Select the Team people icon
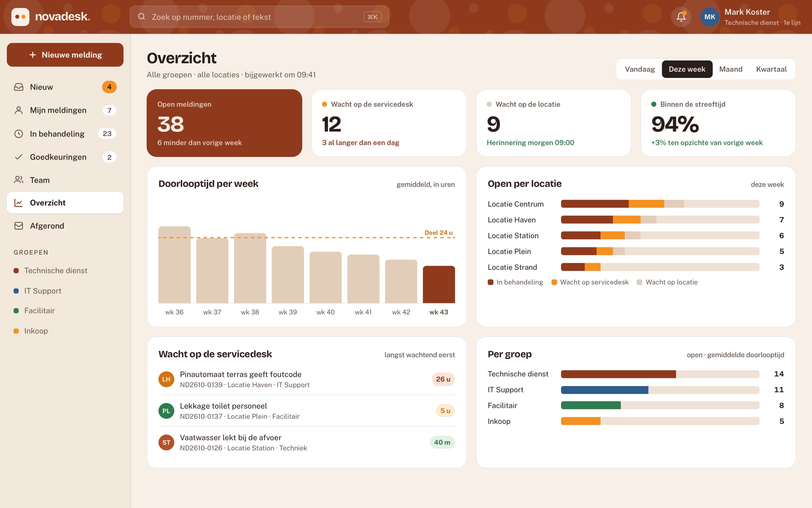The height and width of the screenshot is (508, 812). 19,180
